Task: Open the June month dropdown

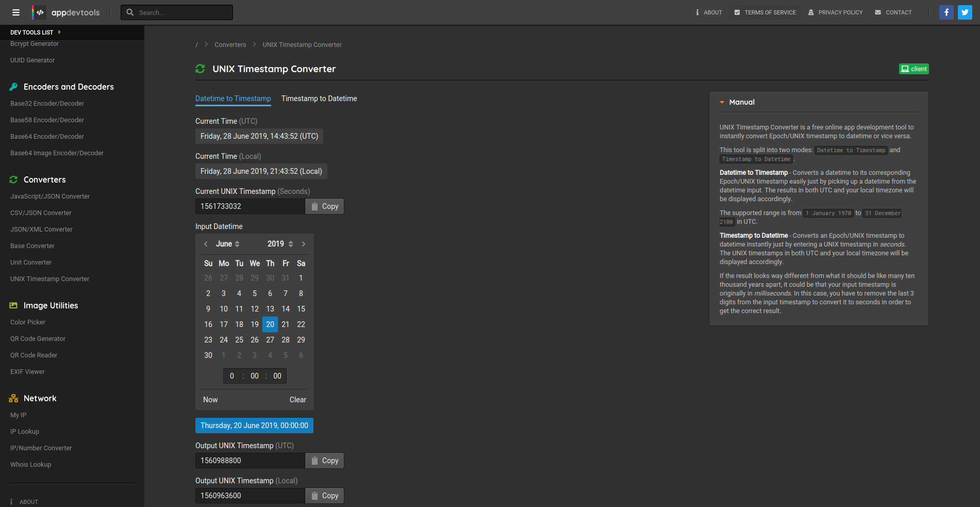Action: pos(227,244)
